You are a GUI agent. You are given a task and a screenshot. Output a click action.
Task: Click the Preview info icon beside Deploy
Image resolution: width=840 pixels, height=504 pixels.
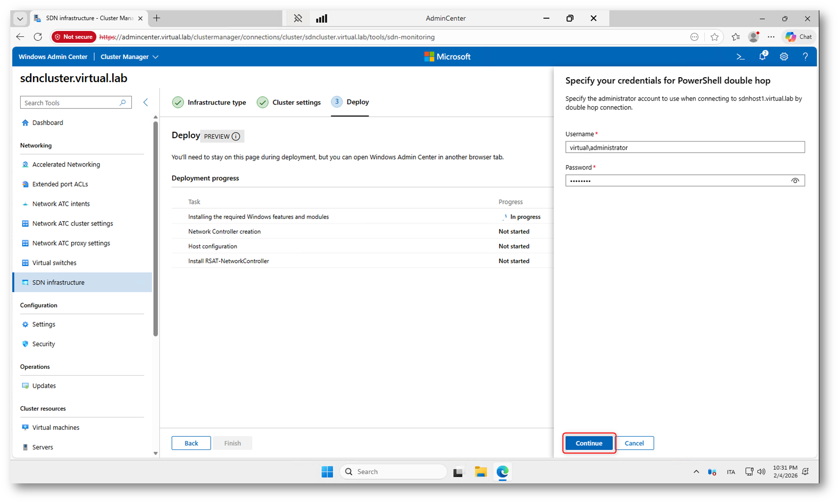(236, 137)
